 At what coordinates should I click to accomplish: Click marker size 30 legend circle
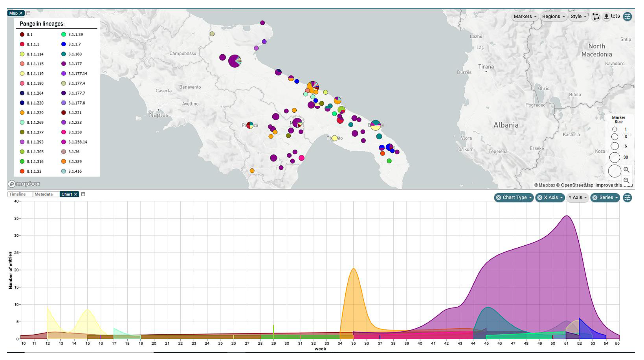614,157
